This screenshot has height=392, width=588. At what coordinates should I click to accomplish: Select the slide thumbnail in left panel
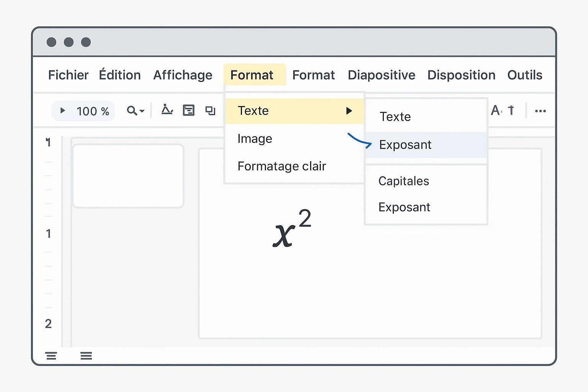(128, 176)
